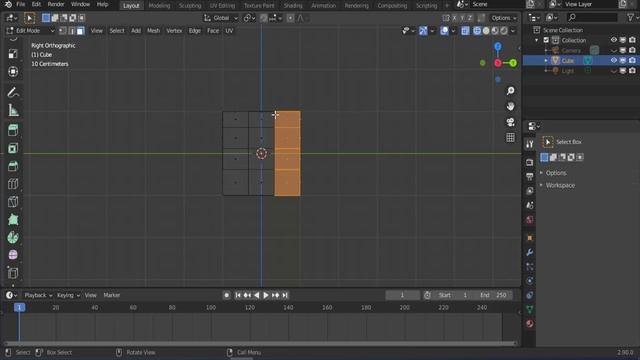Open the Mesh menu in viewport header
Screen dimensions: 640x360
tap(153, 31)
